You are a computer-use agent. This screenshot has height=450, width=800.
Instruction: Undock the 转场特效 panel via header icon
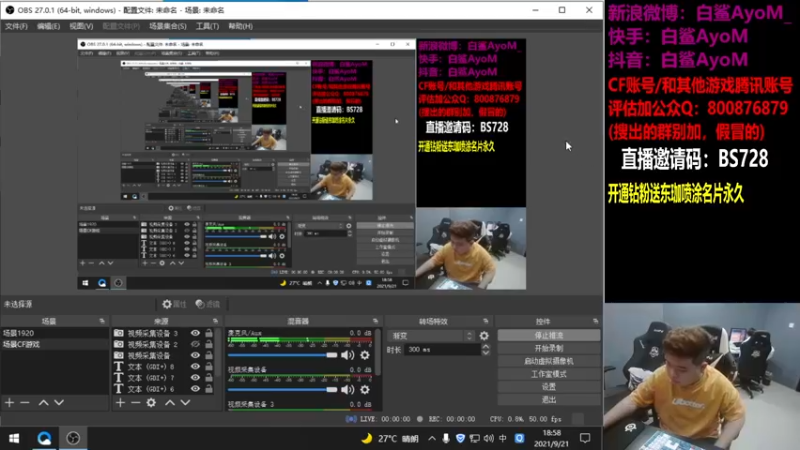tap(486, 321)
